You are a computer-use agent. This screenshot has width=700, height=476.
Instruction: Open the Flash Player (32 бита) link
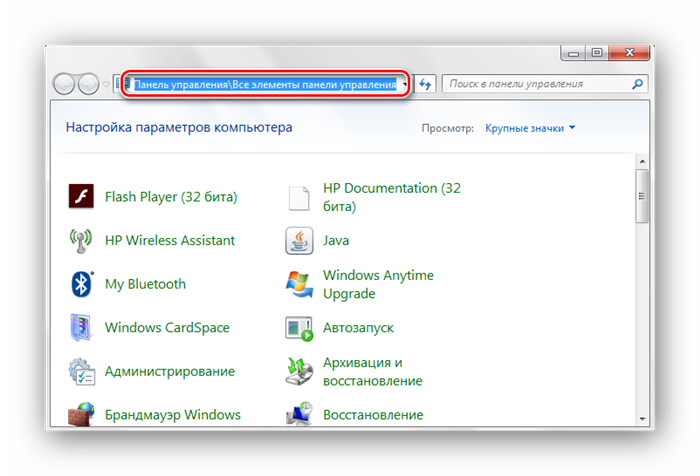(171, 196)
